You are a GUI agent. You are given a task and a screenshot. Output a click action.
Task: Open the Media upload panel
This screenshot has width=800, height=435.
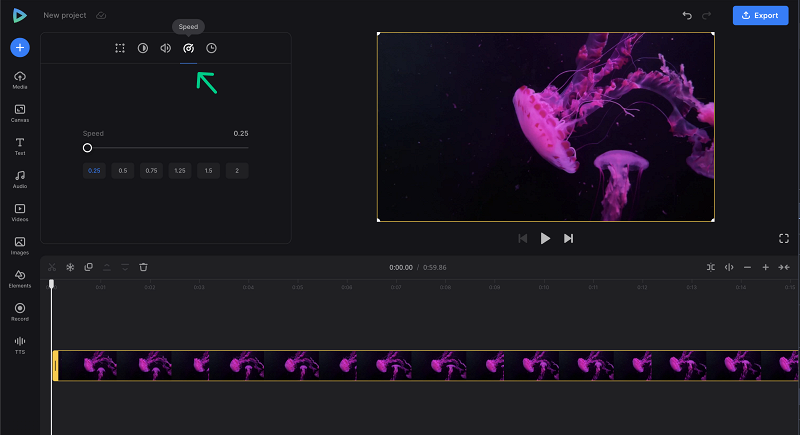coord(20,80)
